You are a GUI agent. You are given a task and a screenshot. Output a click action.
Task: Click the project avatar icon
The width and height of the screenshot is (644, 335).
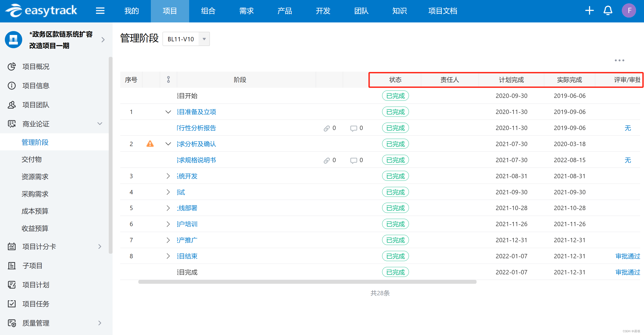point(14,40)
